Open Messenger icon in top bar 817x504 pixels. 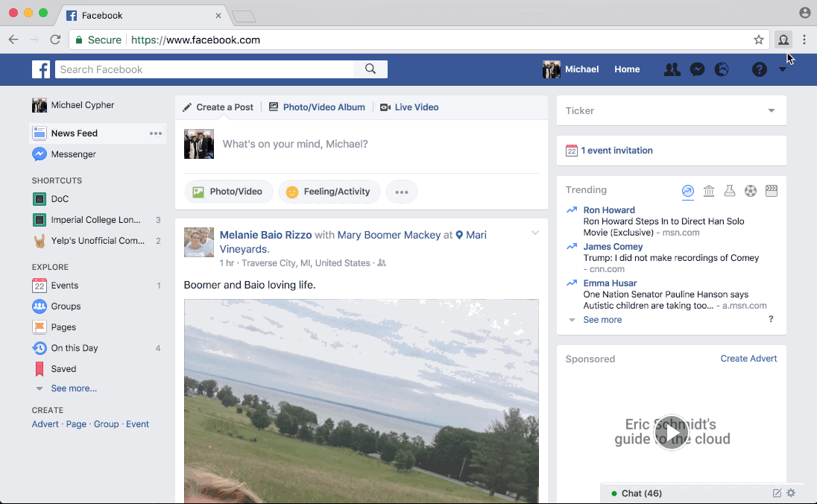pos(697,69)
